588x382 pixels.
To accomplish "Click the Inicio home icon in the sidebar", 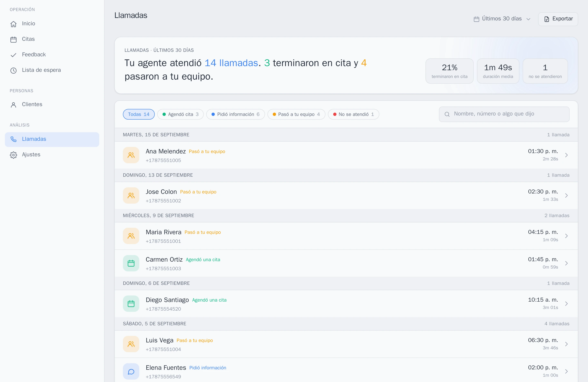I will point(13,24).
